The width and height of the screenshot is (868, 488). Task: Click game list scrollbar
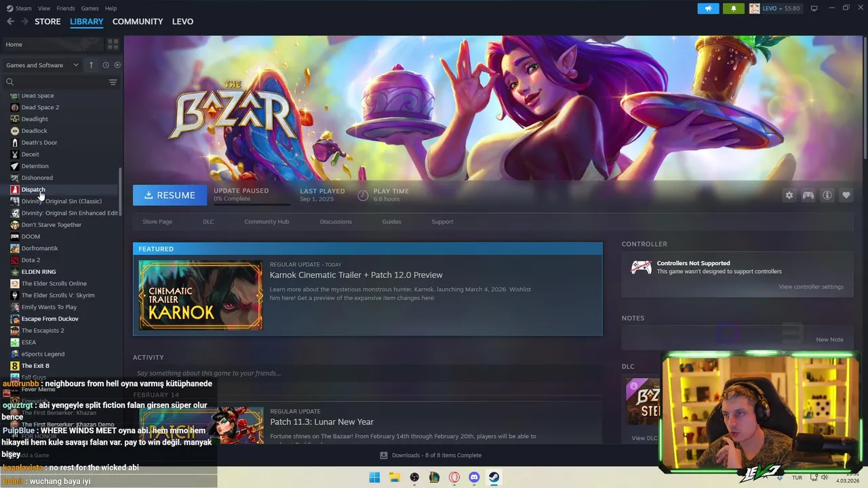(x=121, y=192)
